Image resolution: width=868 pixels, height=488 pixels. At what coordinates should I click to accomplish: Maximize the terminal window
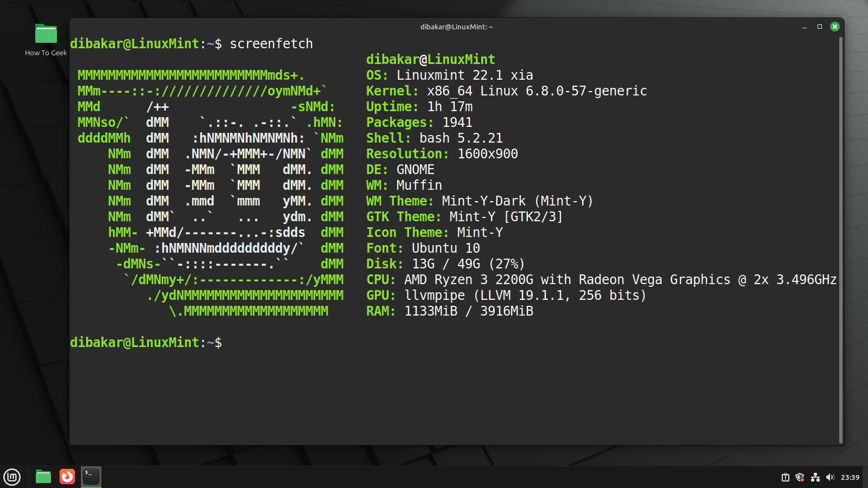(x=820, y=27)
